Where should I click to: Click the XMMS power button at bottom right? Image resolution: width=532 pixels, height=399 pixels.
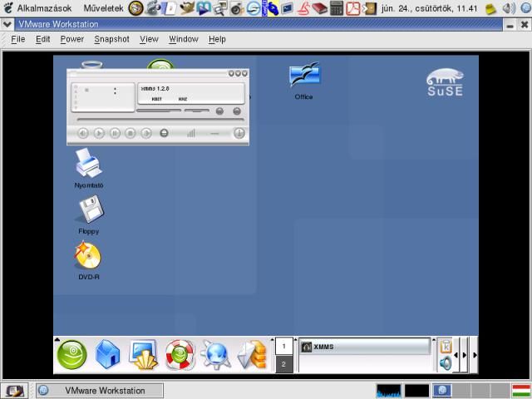point(239,133)
